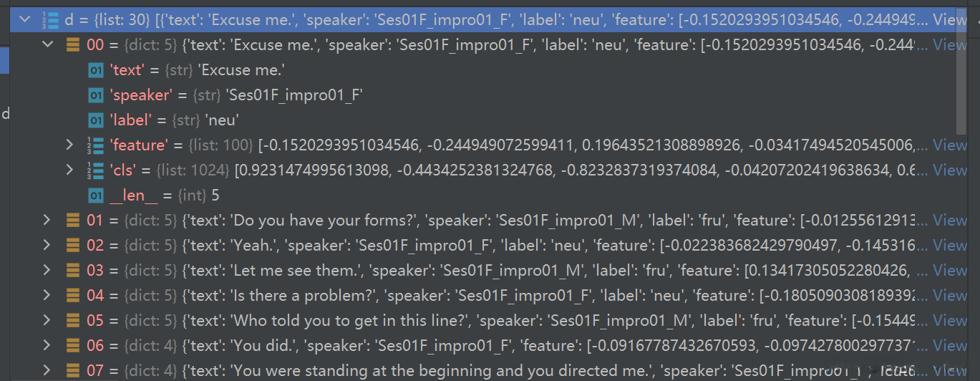980x381 pixels.
Task: Expand the 'feature' list node
Action: coord(69,145)
